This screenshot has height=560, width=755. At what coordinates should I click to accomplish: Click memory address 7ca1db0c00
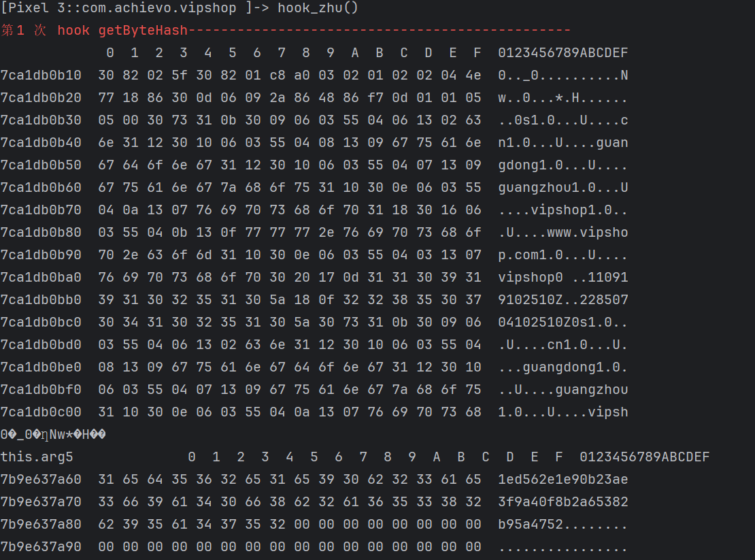pos(41,412)
